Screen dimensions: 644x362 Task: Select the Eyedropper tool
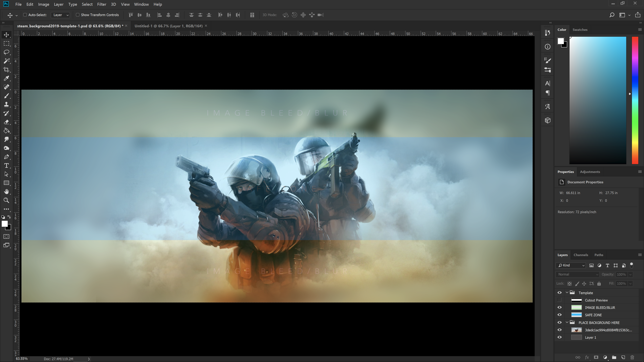[7, 78]
